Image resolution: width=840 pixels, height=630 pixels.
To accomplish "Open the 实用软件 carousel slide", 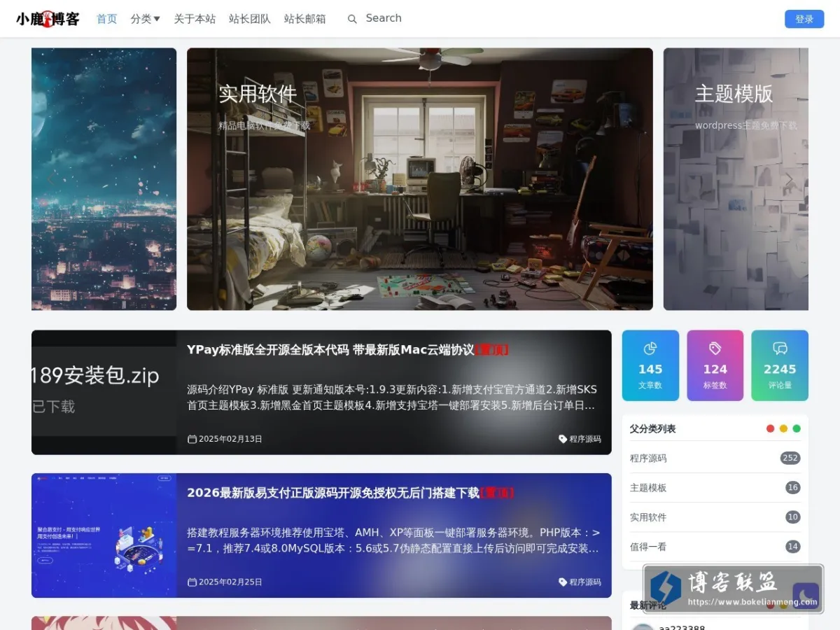I will 420,179.
